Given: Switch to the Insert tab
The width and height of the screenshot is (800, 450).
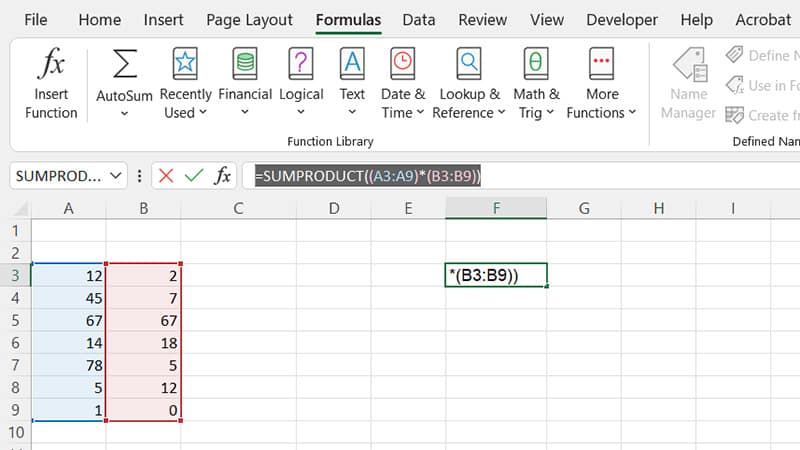Looking at the screenshot, I should pyautogui.click(x=163, y=20).
